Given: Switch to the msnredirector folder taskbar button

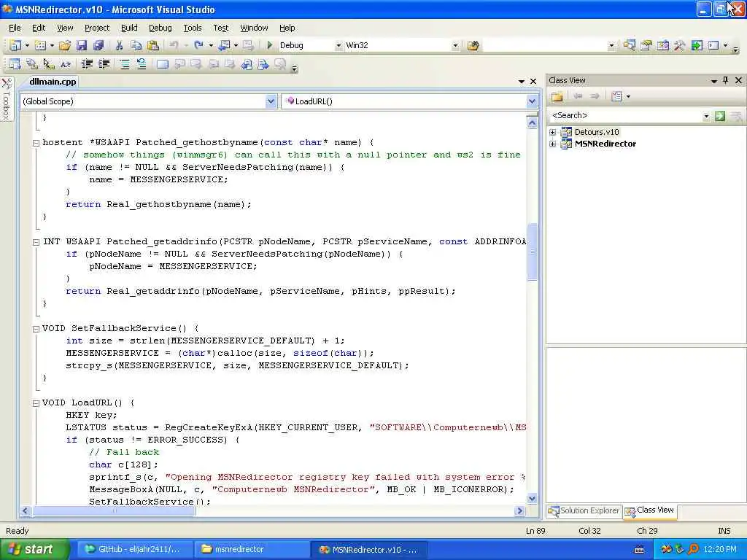Looking at the screenshot, I should [x=251, y=550].
